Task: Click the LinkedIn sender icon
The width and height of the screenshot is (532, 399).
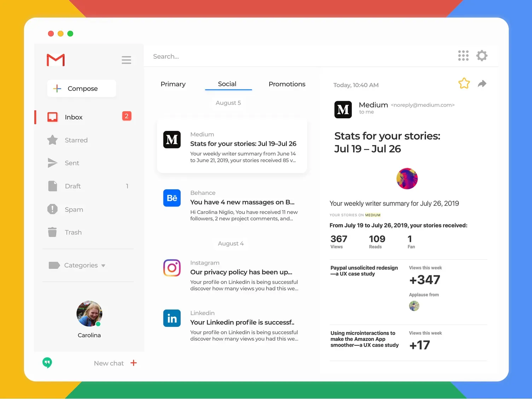Action: tap(172, 318)
